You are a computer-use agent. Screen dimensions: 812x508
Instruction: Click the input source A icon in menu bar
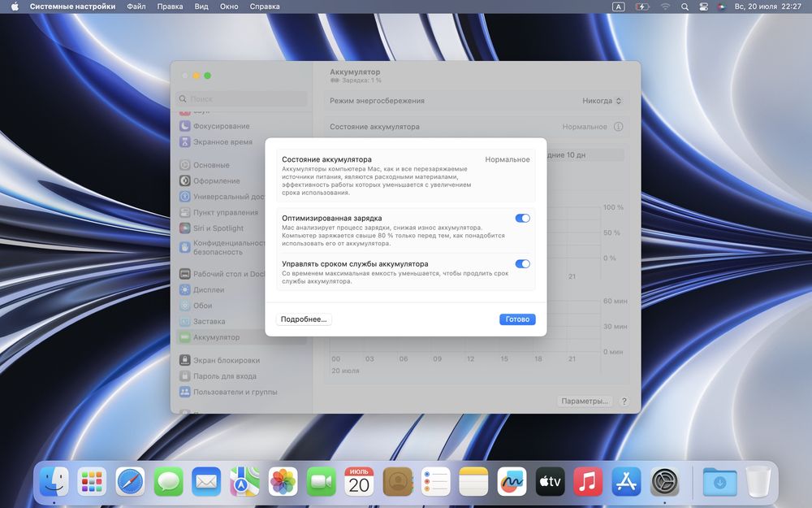[618, 7]
